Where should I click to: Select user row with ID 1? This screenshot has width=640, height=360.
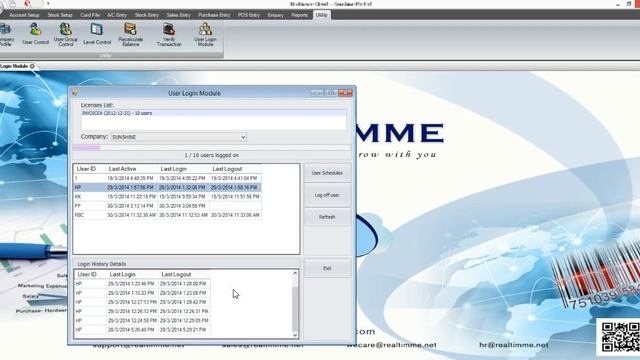167,178
